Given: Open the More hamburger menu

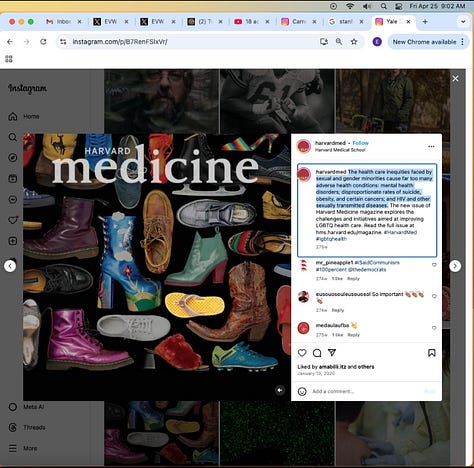Looking at the screenshot, I should pos(23,448).
